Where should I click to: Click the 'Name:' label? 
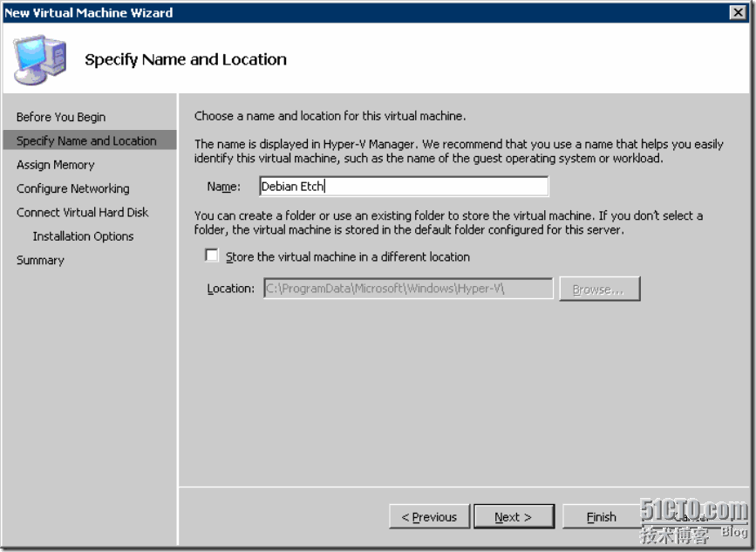(x=223, y=187)
